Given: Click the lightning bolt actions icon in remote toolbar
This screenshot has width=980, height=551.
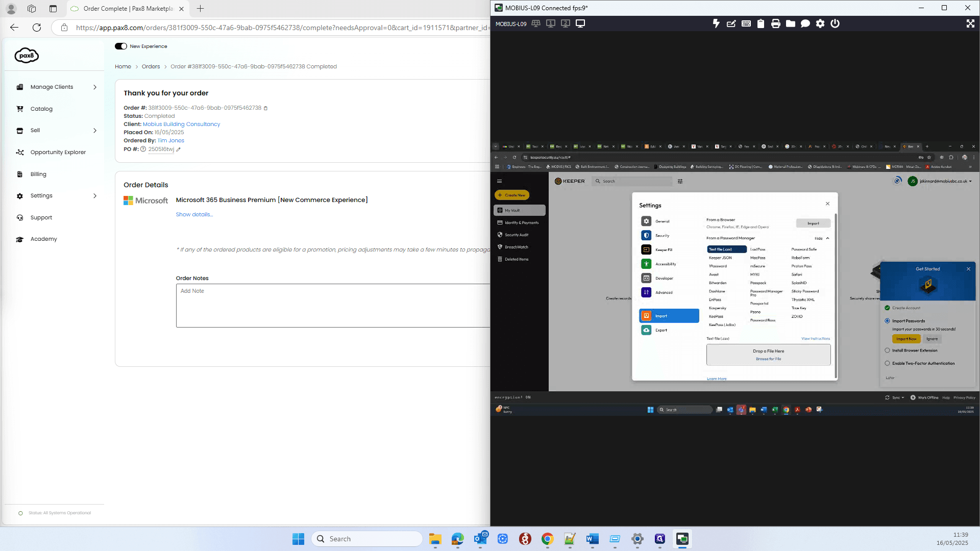Looking at the screenshot, I should click(716, 23).
